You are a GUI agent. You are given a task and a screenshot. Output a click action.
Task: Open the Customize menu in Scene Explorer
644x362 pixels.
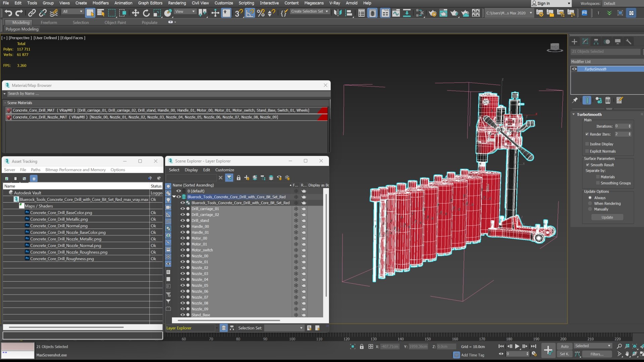point(225,170)
